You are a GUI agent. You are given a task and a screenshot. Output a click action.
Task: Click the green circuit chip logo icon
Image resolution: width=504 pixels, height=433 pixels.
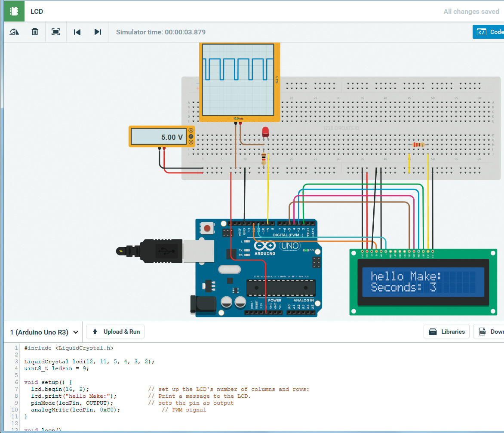pos(15,11)
